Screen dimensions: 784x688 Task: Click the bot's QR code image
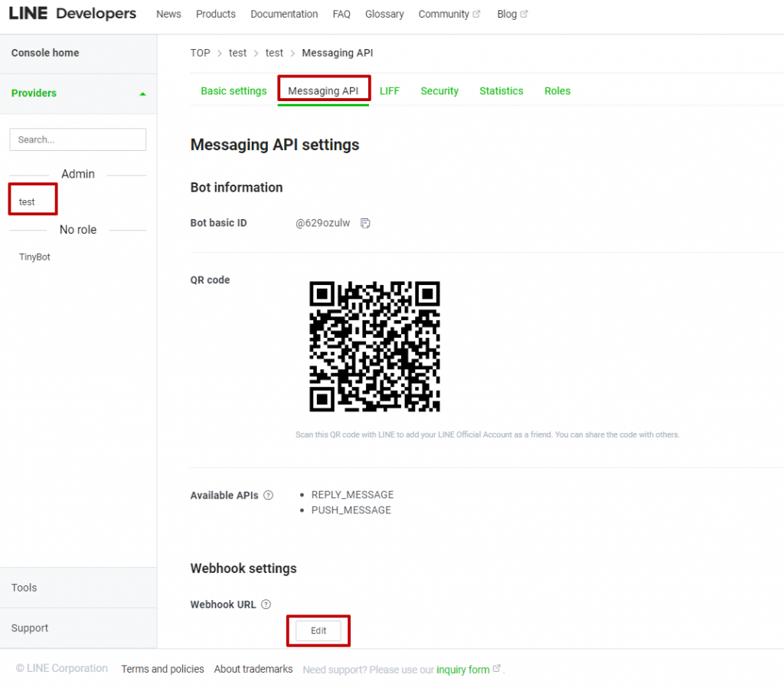[374, 346]
